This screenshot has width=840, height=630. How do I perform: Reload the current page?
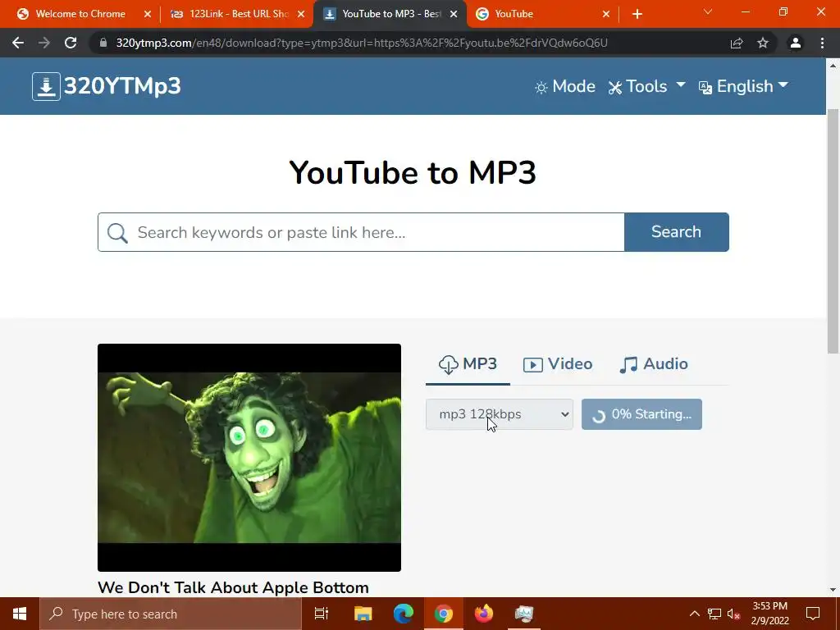tap(71, 43)
